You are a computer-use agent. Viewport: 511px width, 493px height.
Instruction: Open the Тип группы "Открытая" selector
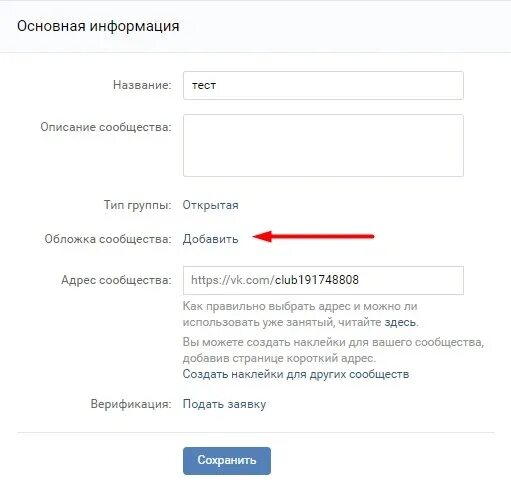pos(210,205)
